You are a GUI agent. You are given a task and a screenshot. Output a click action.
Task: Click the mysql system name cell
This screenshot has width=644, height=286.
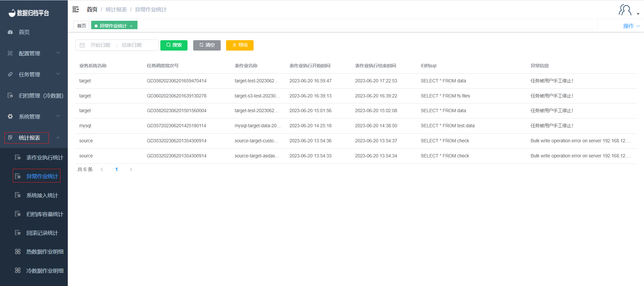(85, 126)
